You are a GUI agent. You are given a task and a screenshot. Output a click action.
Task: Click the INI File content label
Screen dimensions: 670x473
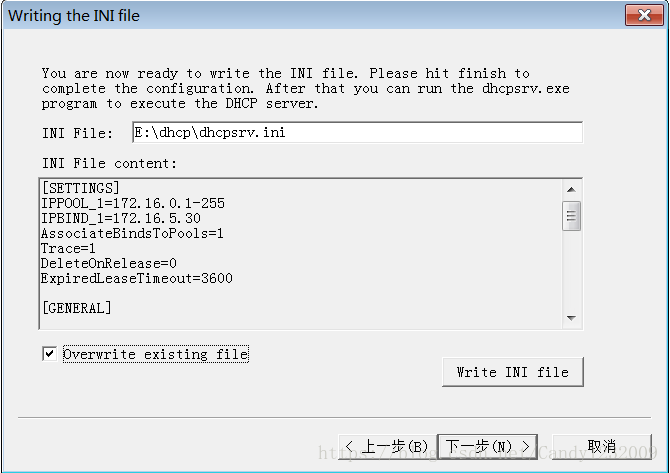click(109, 162)
